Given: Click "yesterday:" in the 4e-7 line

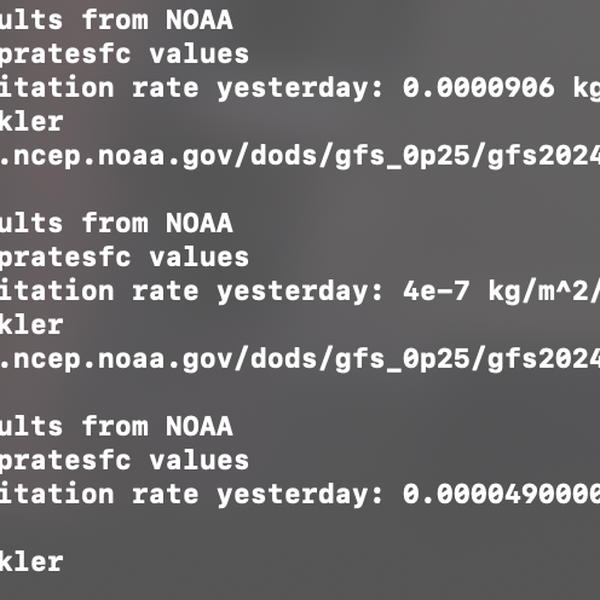Looking at the screenshot, I should click(x=300, y=291).
